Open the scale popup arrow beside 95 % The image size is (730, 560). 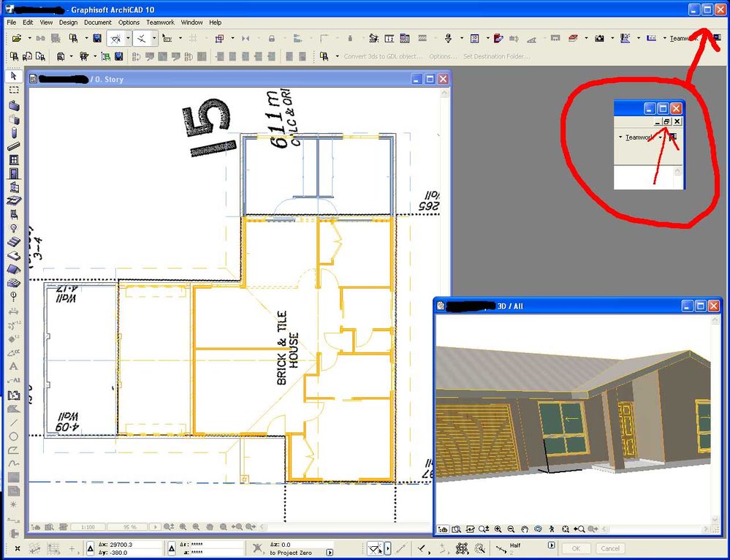tap(156, 527)
